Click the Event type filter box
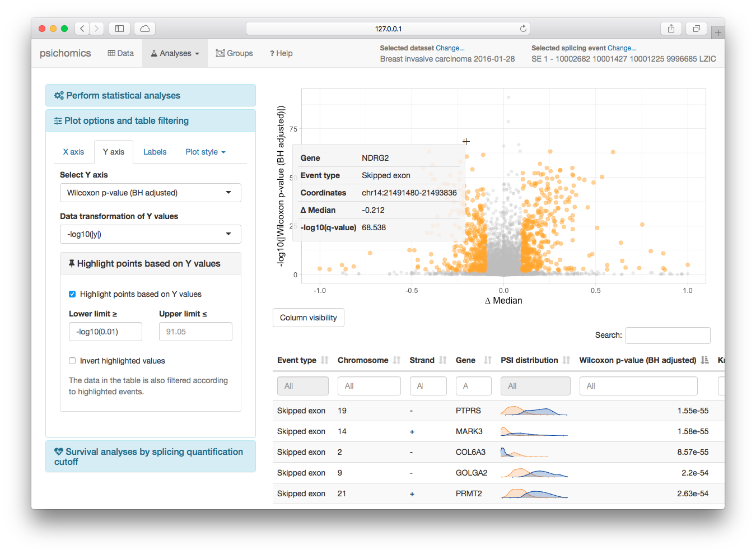Viewport: 756px width, 554px height. point(303,386)
